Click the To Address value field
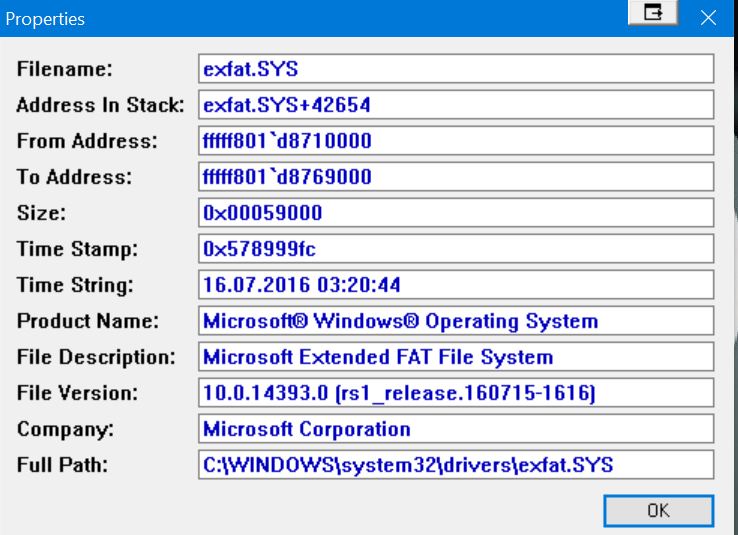Image resolution: width=738 pixels, height=535 pixels. 456,176
